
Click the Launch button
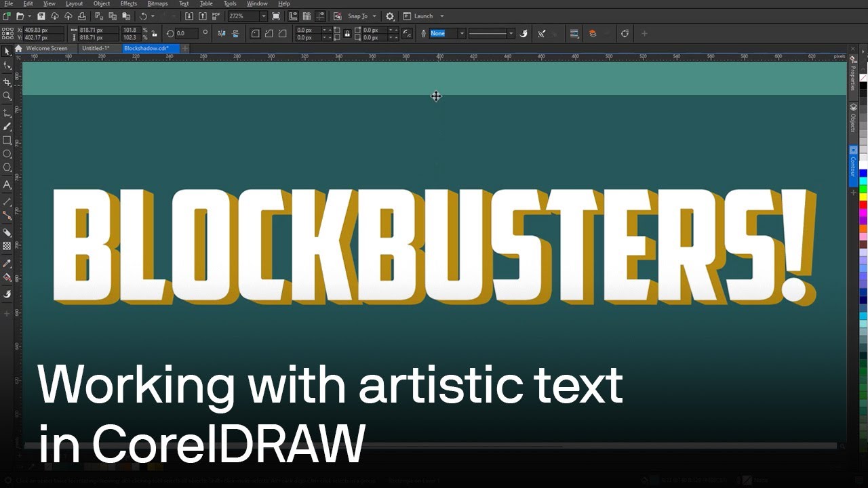tap(419, 16)
